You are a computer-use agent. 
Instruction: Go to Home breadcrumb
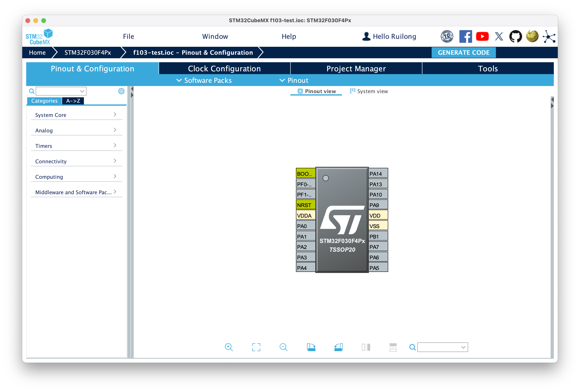click(37, 53)
